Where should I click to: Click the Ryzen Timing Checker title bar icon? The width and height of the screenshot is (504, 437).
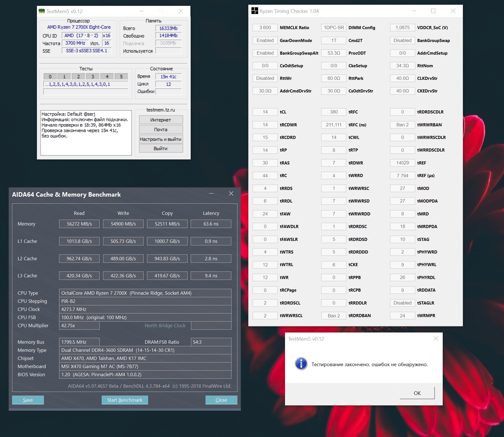[255, 11]
